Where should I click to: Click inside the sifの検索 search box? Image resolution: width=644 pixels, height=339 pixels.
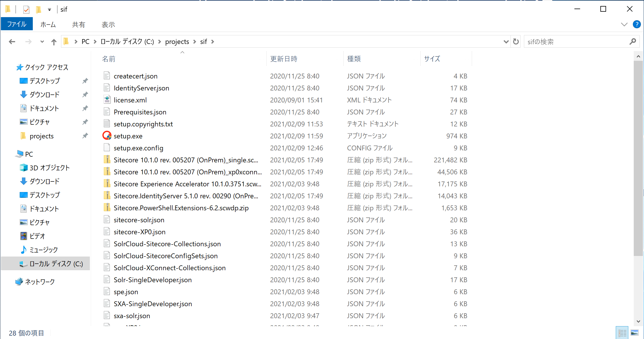[x=576, y=42]
